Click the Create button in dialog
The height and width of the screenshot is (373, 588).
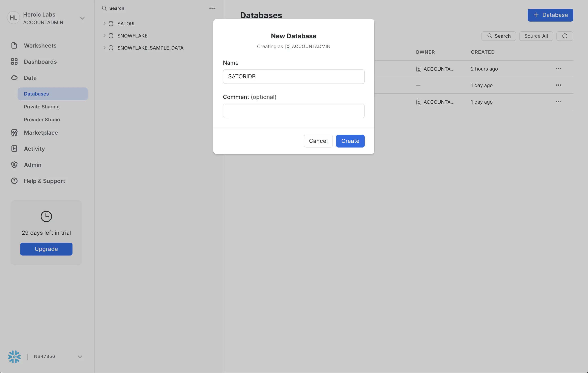coord(350,141)
